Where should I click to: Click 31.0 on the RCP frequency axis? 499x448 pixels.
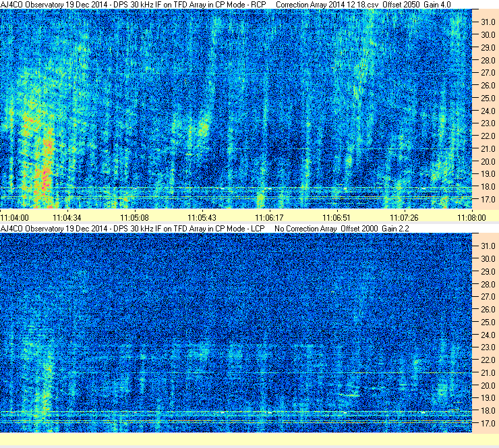tap(488, 22)
